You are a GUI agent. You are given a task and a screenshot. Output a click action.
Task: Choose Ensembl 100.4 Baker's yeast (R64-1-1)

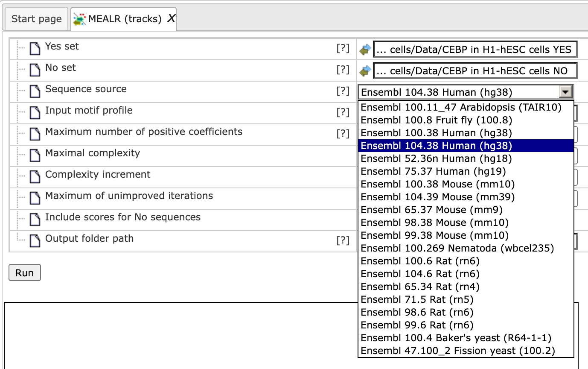tap(466, 338)
